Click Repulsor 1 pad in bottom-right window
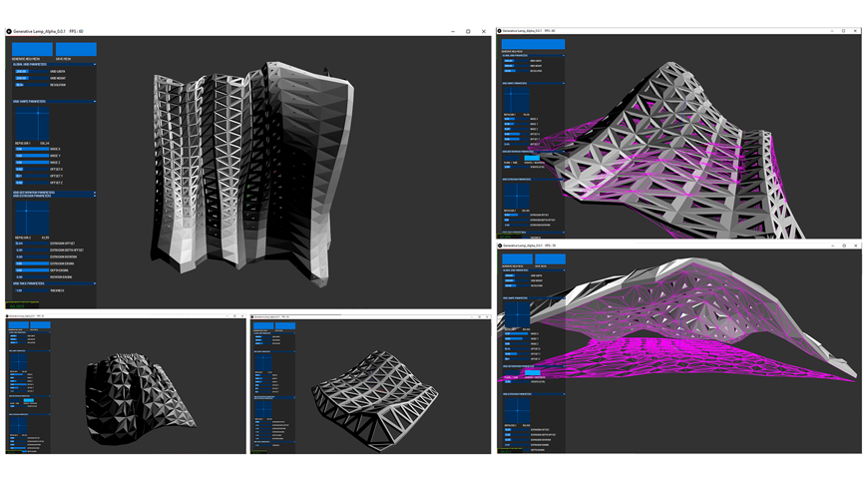 [x=517, y=314]
